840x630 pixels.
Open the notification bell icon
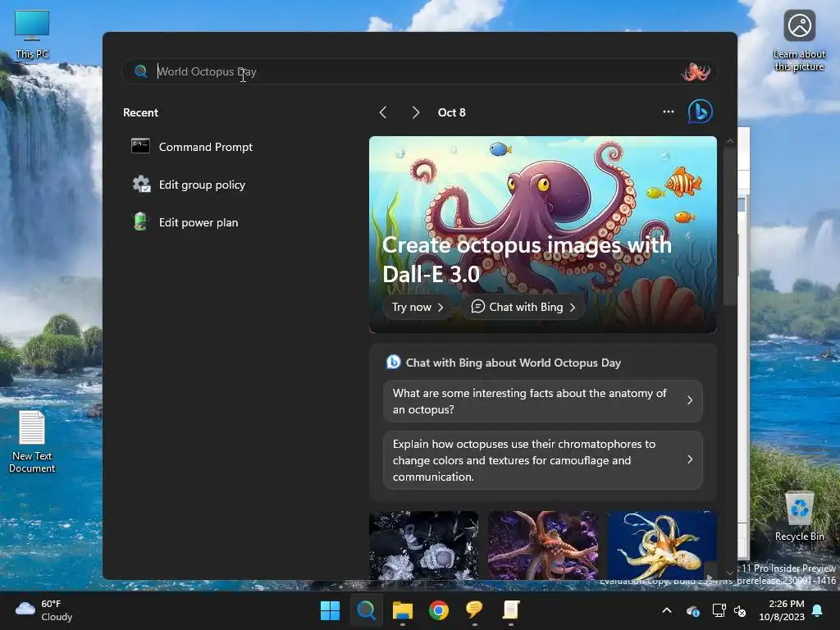click(818, 610)
